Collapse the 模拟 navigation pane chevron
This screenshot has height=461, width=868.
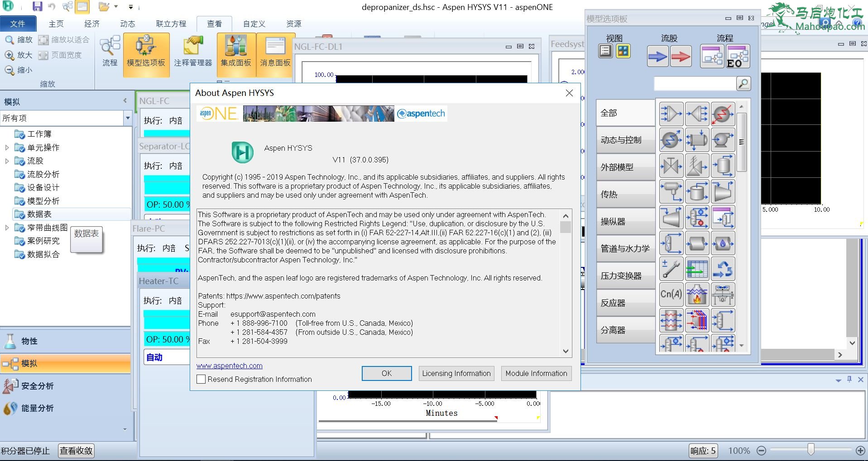[125, 101]
